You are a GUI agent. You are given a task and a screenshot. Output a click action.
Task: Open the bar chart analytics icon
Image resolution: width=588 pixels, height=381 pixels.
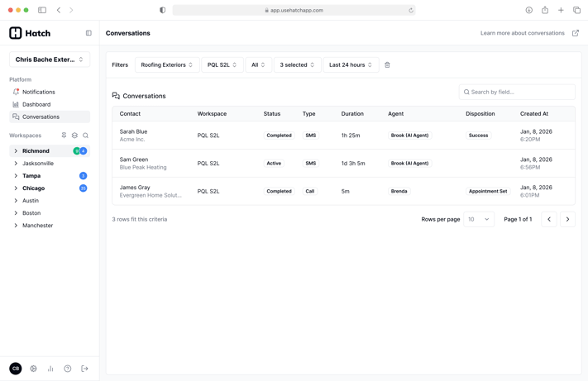click(50, 369)
